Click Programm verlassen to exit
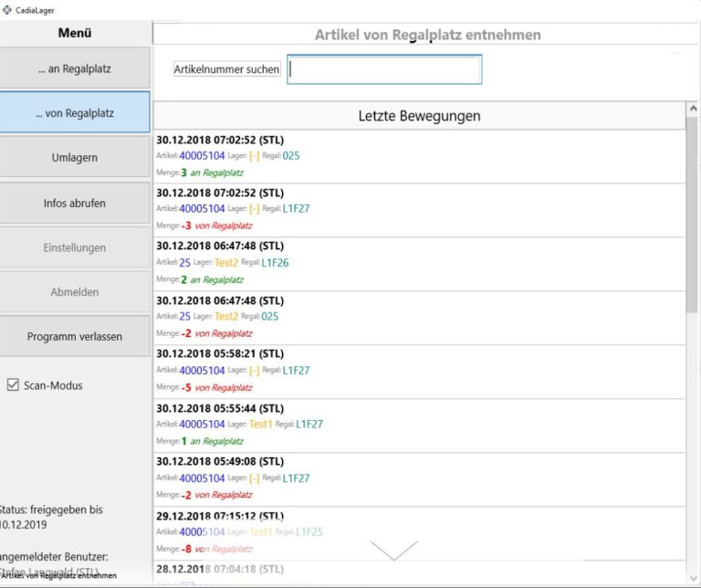 [x=75, y=336]
